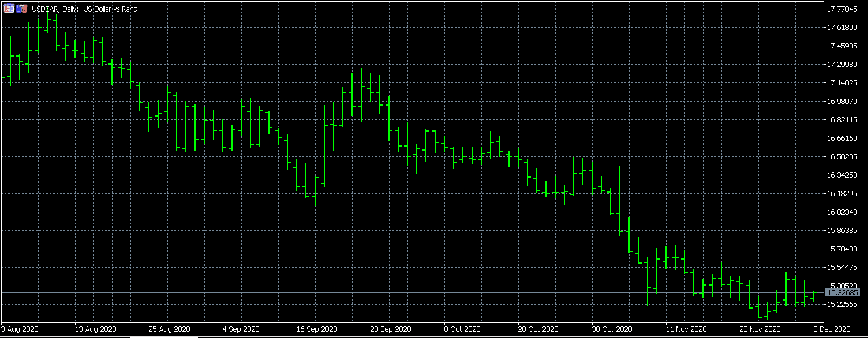
Task: Click the 16.02340 price label
Action: pyautogui.click(x=841, y=212)
